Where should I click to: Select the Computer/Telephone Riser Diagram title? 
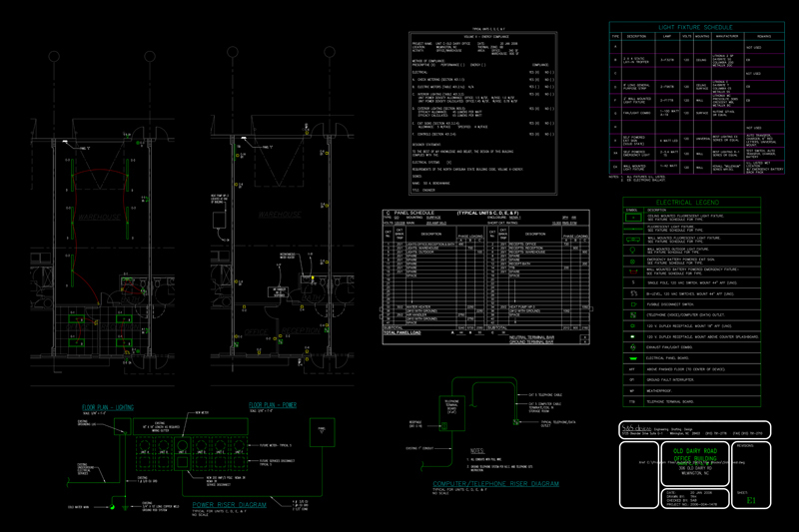[494, 483]
